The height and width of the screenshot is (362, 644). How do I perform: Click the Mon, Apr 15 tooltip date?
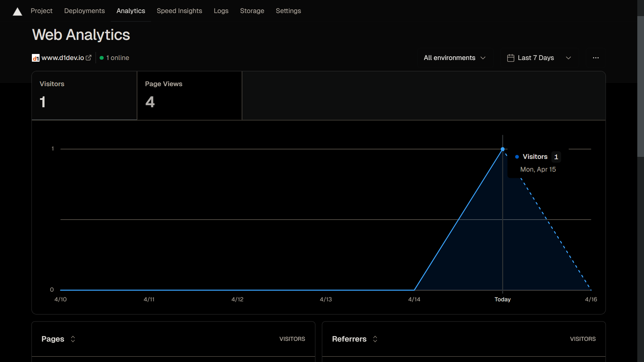[x=538, y=170]
